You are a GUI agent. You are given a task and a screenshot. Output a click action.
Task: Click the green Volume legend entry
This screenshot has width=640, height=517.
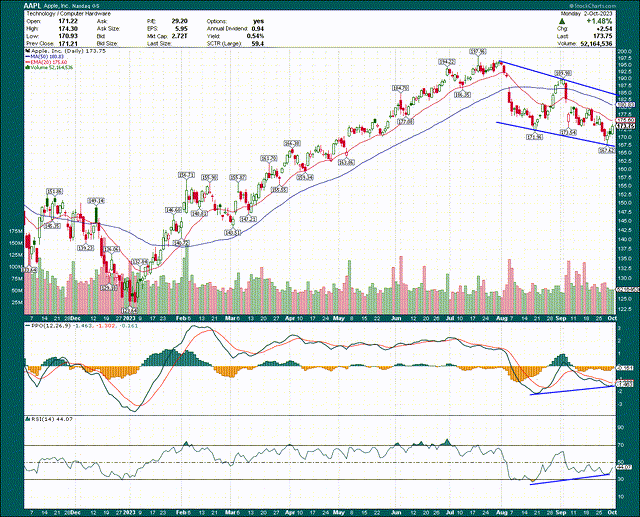click(x=49, y=67)
